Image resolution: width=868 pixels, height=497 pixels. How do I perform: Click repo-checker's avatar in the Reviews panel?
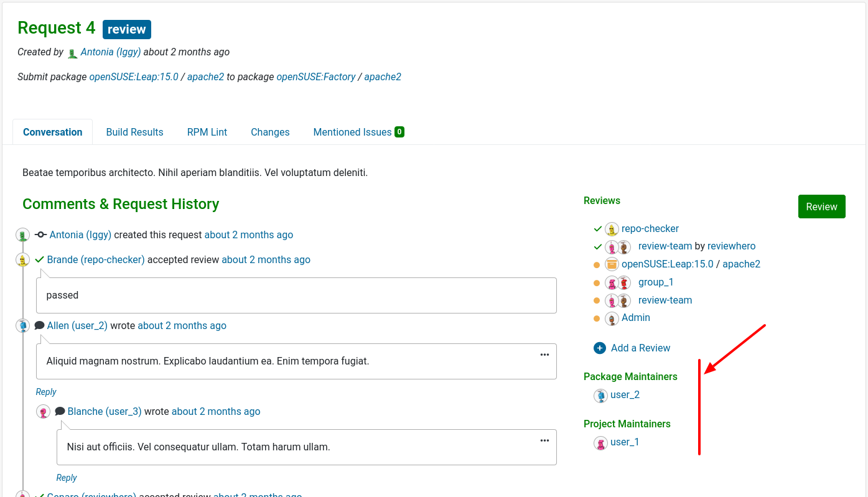click(x=611, y=228)
